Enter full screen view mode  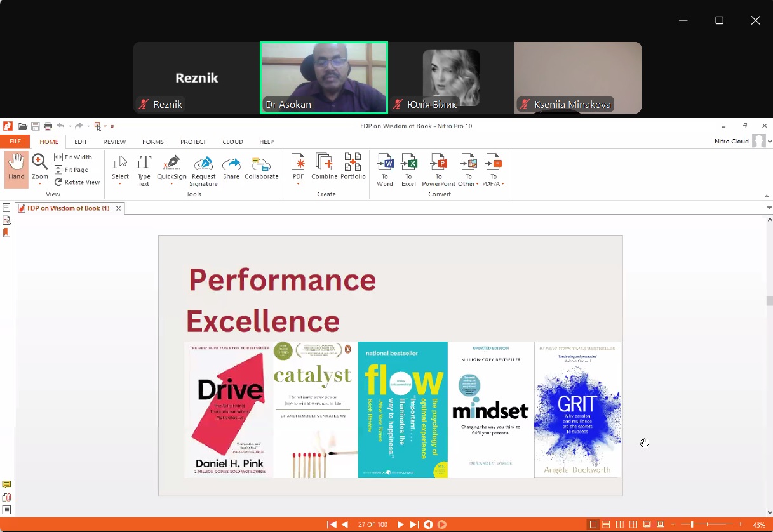[647, 524]
